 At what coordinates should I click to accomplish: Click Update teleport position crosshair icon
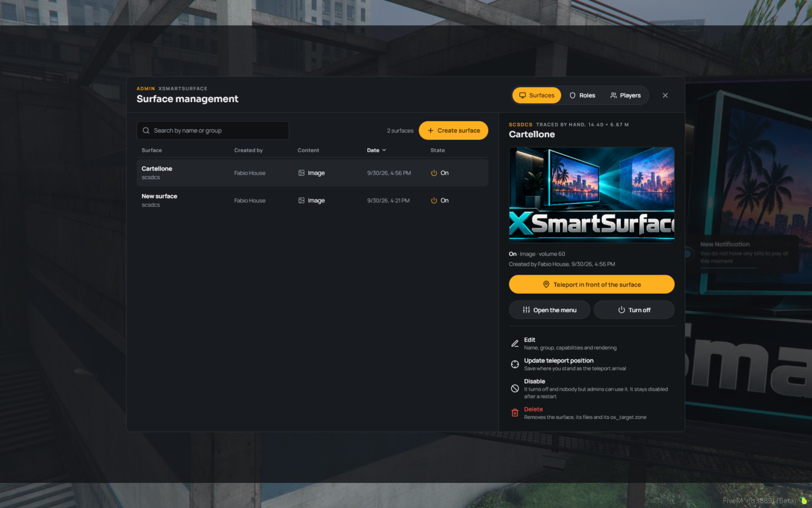pos(515,364)
